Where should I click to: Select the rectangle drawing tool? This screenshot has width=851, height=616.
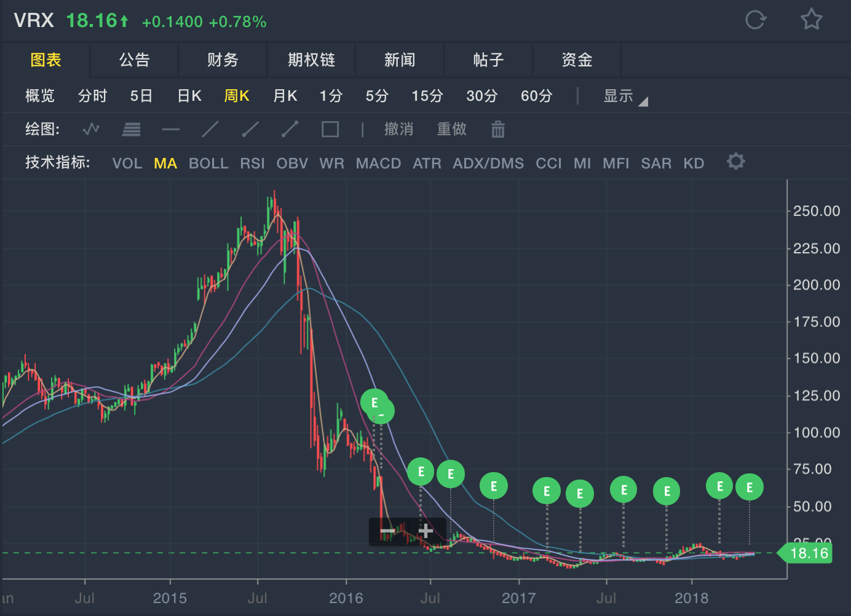tap(330, 129)
